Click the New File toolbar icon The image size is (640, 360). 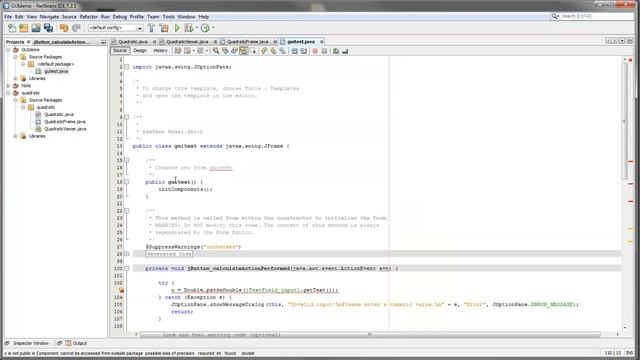pyautogui.click(x=11, y=28)
